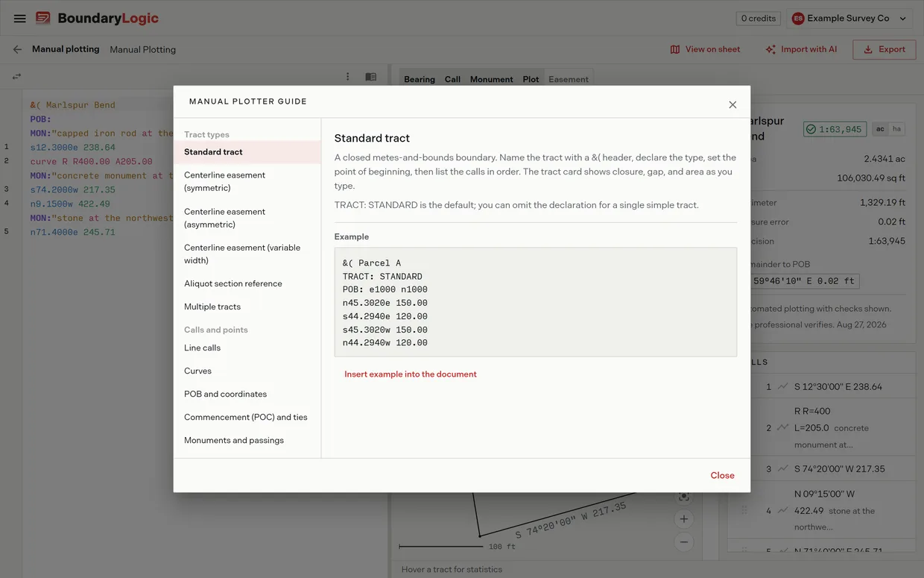Image resolution: width=924 pixels, height=578 pixels.
Task: Click the 106,030.49 sq ft value
Action: point(871,178)
